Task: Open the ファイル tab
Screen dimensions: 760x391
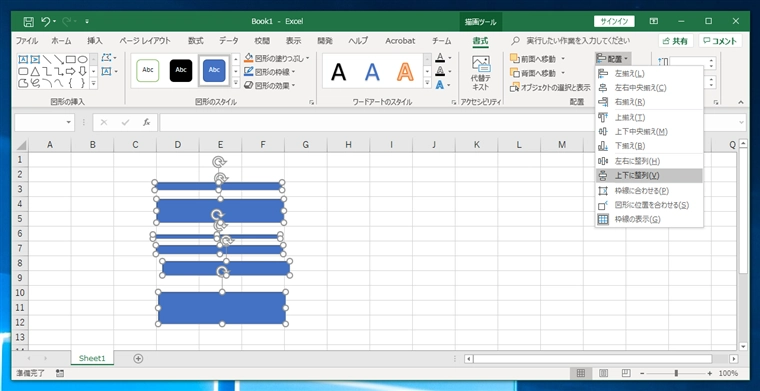Action: 27,41
